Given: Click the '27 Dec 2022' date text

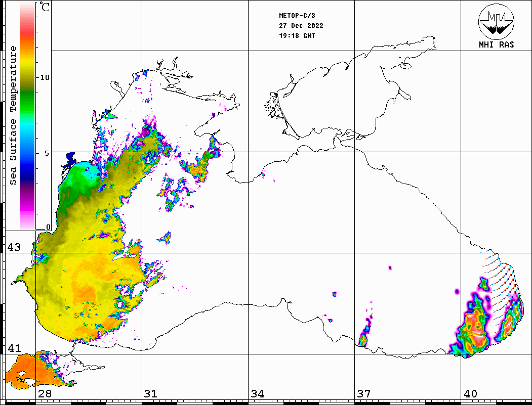Looking at the screenshot, I should click(x=301, y=26).
